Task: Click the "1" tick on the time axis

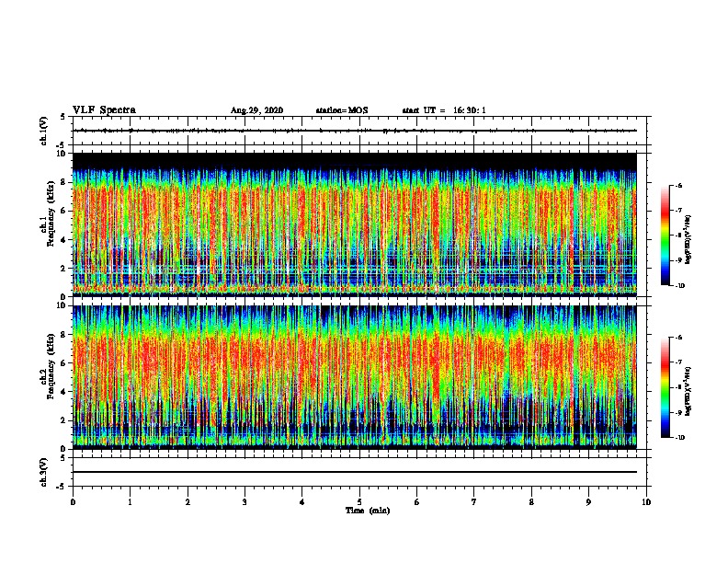Action: [x=130, y=502]
